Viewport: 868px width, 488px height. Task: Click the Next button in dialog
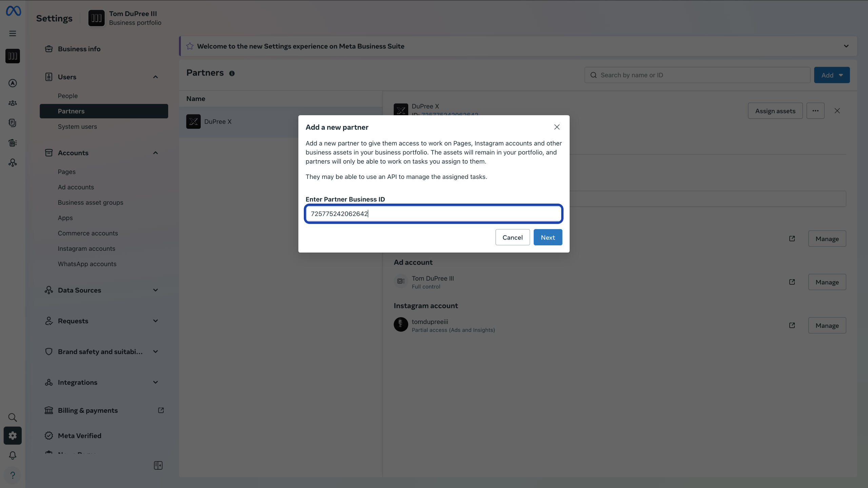coord(548,237)
